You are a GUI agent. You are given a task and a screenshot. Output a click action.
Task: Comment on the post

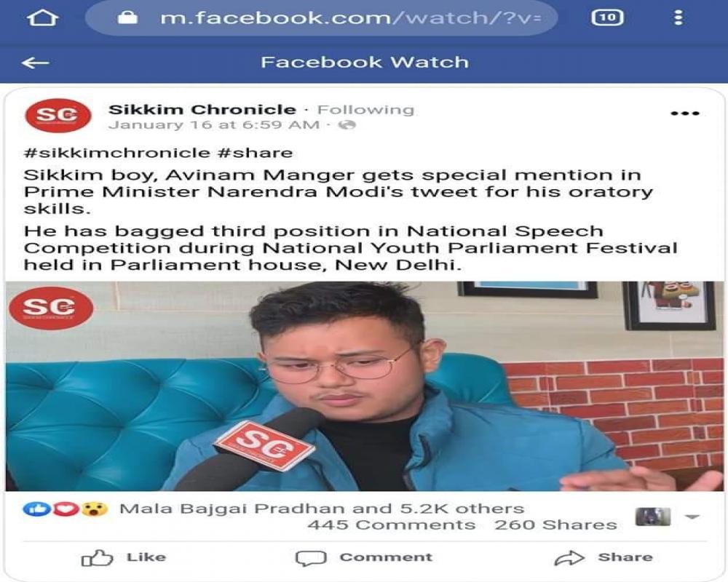pyautogui.click(x=365, y=557)
